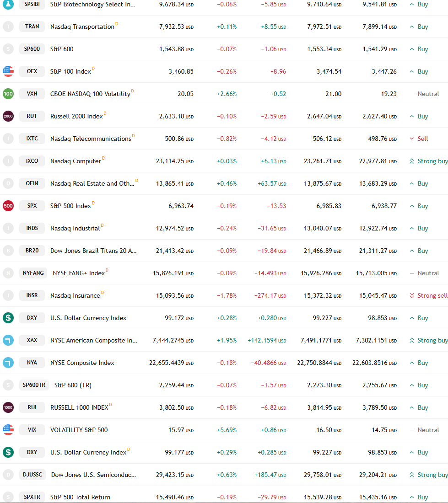Viewport: 448px width, 503px height.
Task: Click Strong buy rating for XAX
Action: click(428, 340)
